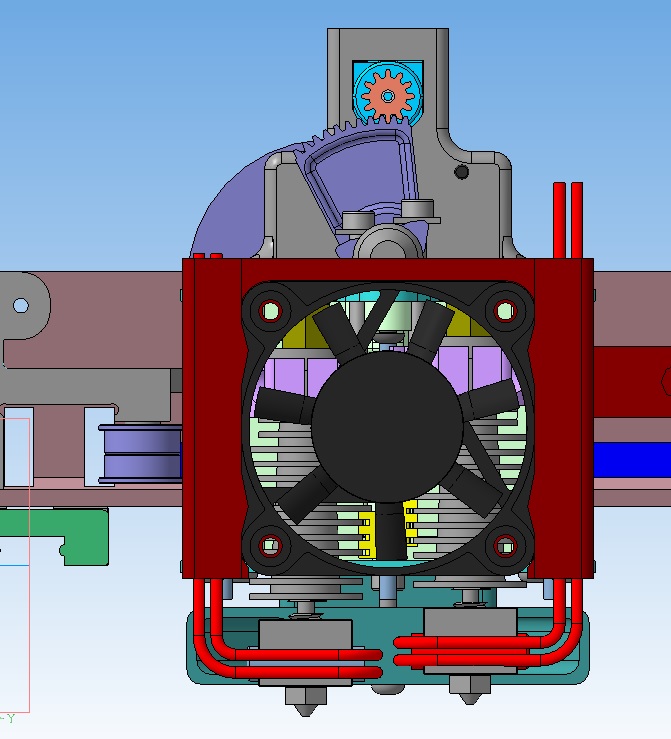Pick the fan's top-right mounting screw hole
This screenshot has width=671, height=739.
click(505, 311)
